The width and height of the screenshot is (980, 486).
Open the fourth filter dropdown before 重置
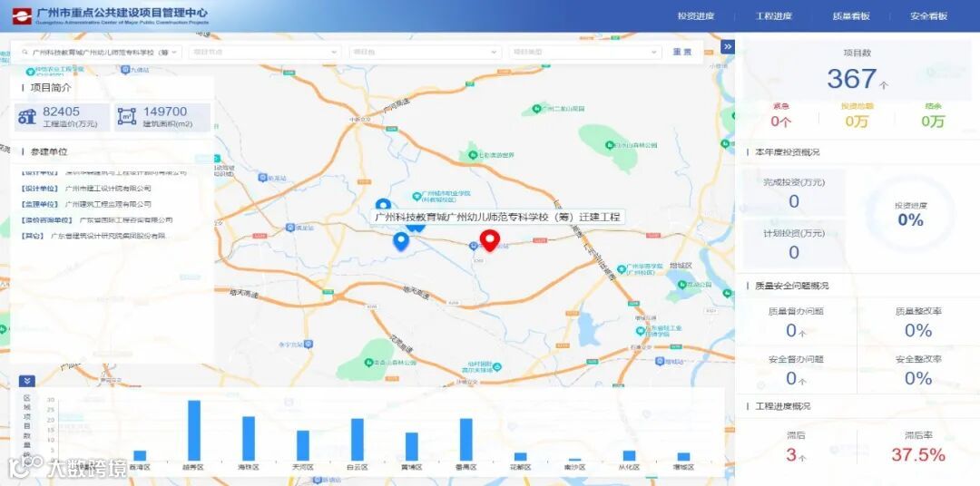coord(585,53)
